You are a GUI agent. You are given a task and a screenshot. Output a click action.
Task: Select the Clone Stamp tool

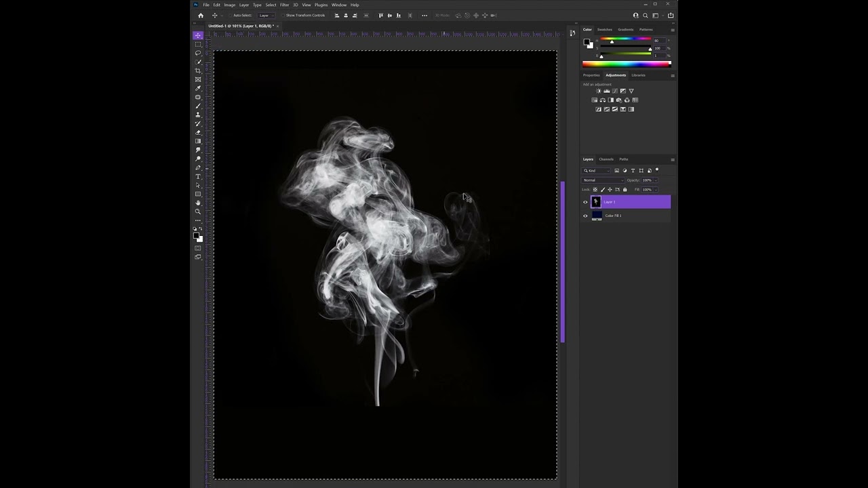(198, 115)
